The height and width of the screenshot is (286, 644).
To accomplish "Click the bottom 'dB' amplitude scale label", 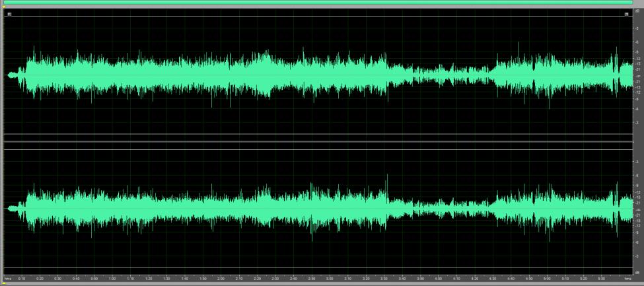I will click(x=637, y=272).
